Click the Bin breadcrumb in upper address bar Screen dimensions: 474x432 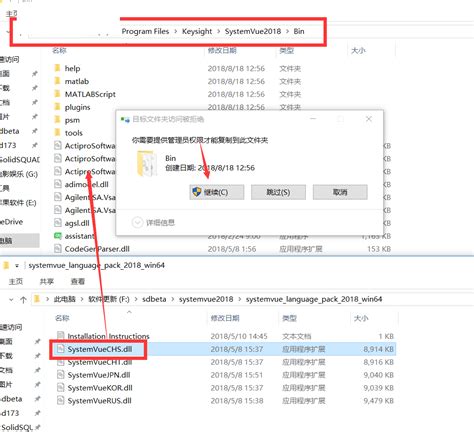pos(299,31)
